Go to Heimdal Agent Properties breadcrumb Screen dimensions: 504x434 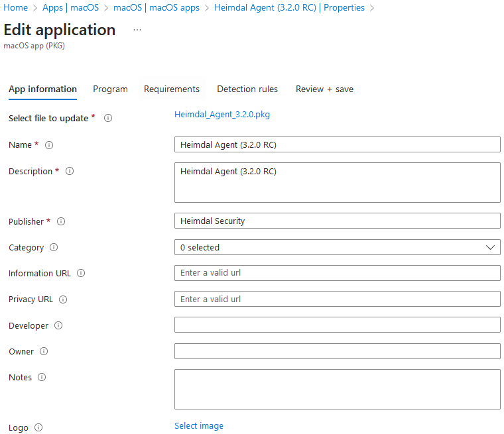(289, 7)
